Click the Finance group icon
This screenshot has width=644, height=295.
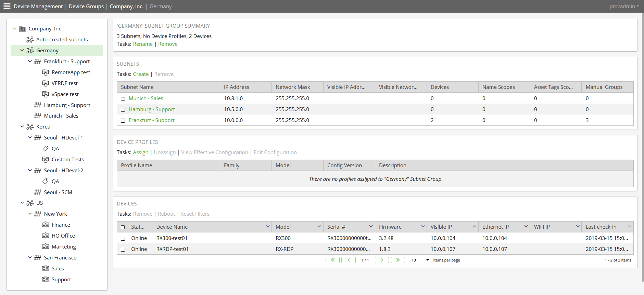pyautogui.click(x=46, y=225)
